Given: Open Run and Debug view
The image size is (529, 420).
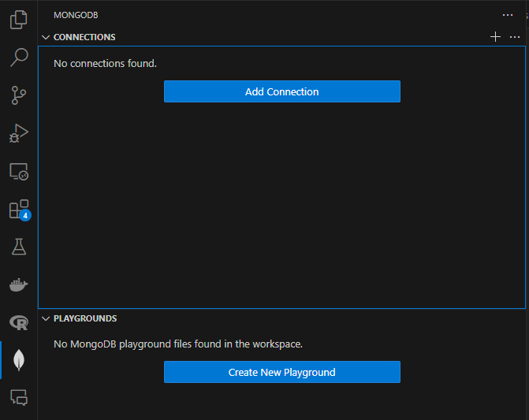Looking at the screenshot, I should 19,133.
